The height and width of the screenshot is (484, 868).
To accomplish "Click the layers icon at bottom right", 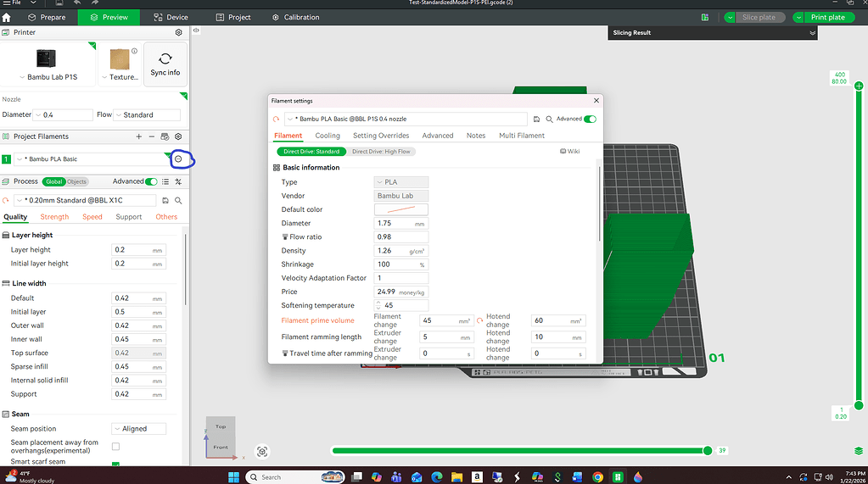I will click(x=859, y=451).
